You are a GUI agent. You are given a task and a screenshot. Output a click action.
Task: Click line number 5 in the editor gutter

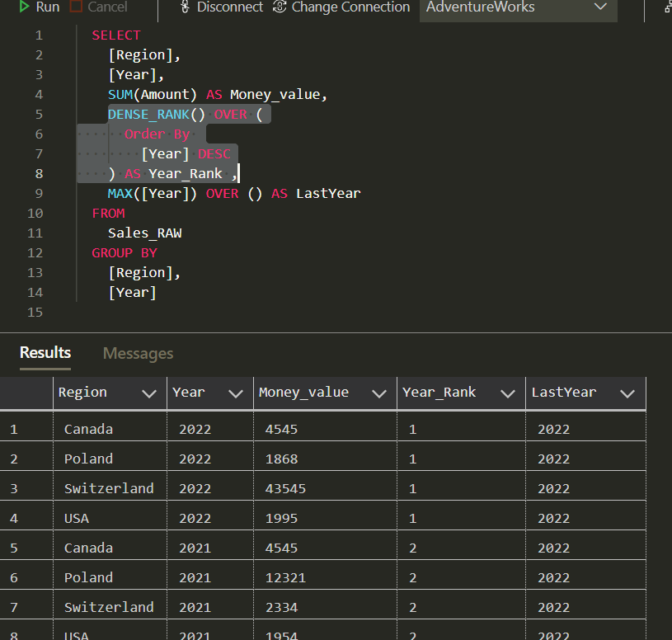click(x=39, y=114)
